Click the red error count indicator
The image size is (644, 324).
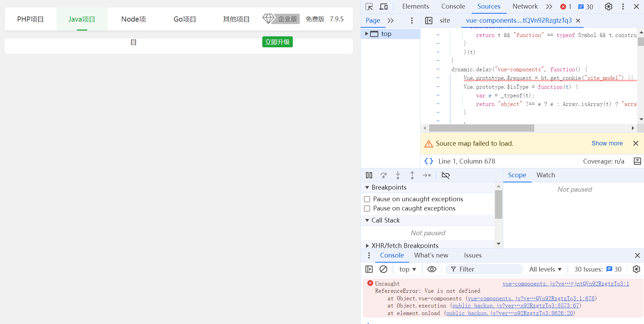566,7
